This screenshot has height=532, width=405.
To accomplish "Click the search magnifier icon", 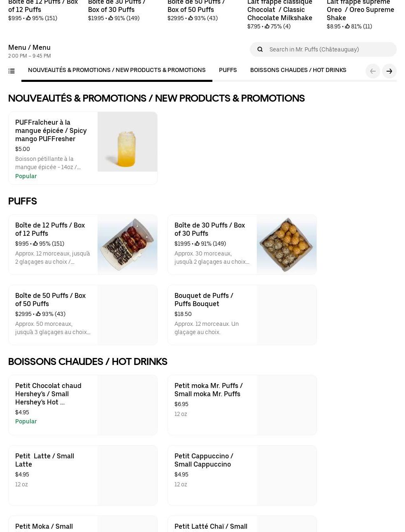I will [260, 49].
